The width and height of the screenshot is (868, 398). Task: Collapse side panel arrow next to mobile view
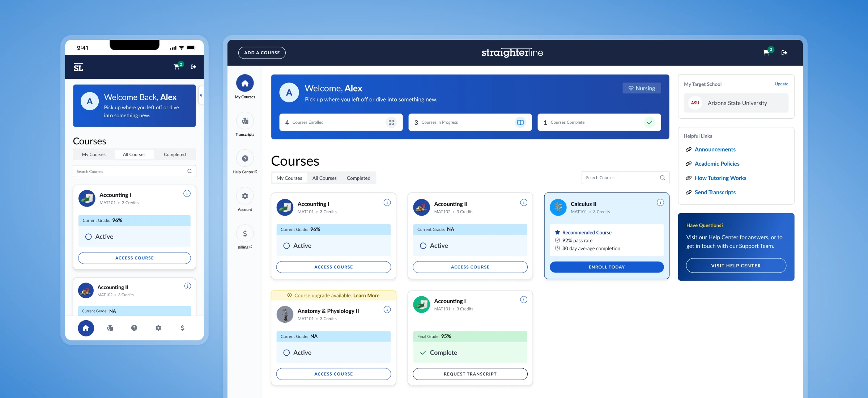[x=201, y=96]
